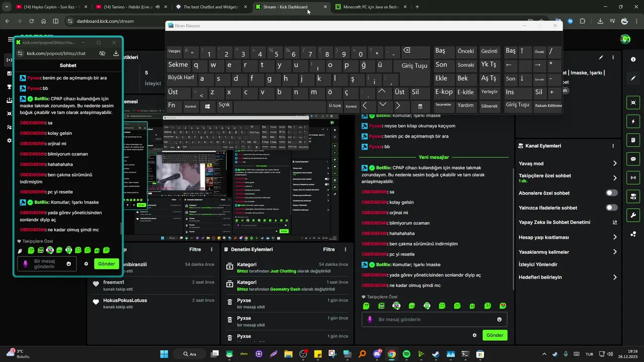Open a new Chrome tab
Screen dimensions: 644x362
[417, 7]
